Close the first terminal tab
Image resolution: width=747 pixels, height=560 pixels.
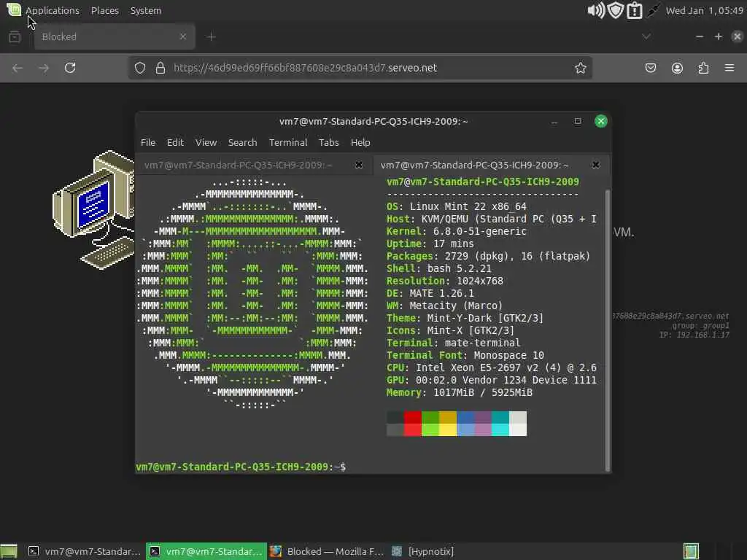click(x=359, y=165)
